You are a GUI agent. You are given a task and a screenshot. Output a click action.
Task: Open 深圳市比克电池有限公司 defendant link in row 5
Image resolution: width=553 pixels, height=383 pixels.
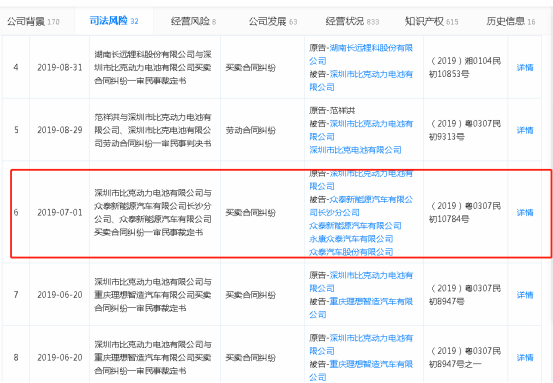(x=355, y=150)
